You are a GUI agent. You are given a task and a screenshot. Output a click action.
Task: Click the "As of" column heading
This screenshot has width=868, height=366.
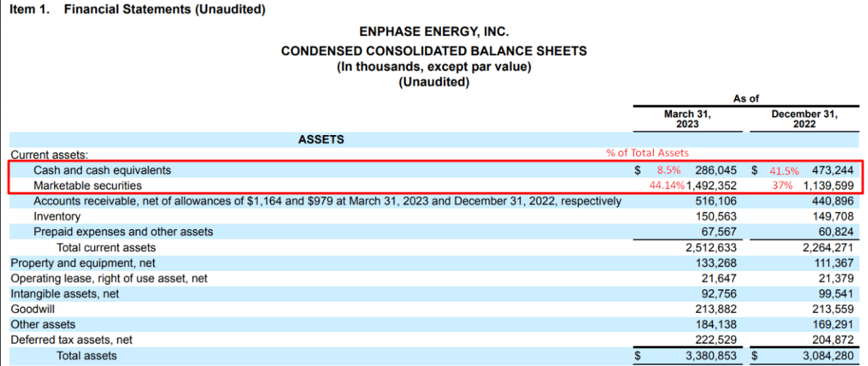click(746, 98)
